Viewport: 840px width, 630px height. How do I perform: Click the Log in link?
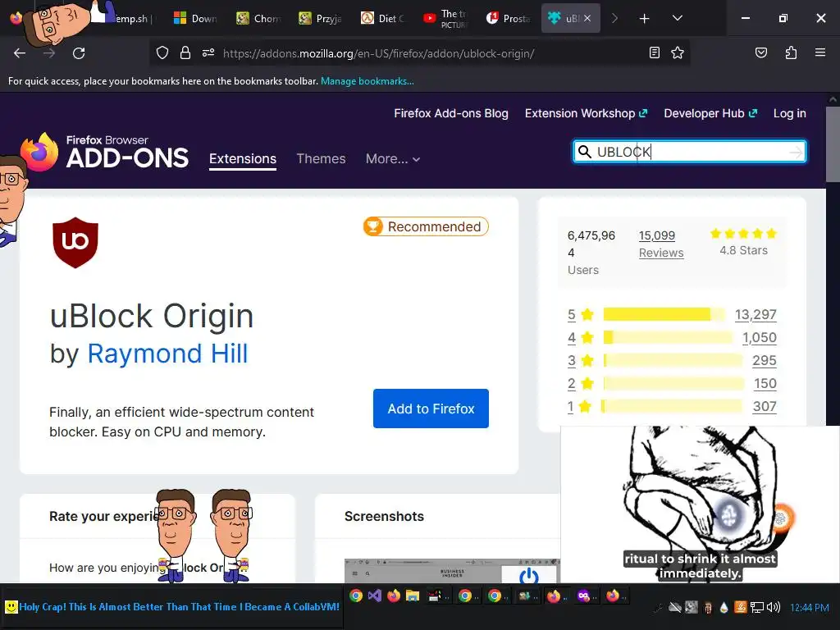coord(790,113)
